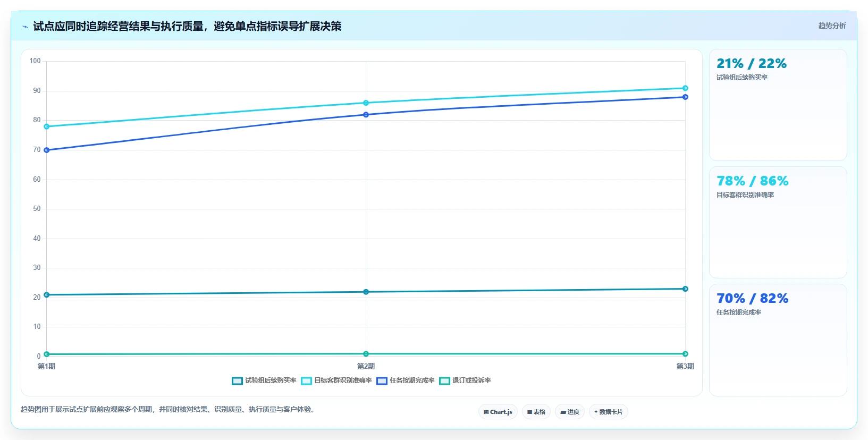868x440 pixels.
Task: Click the lightning icon beside the title
Action: [25, 27]
